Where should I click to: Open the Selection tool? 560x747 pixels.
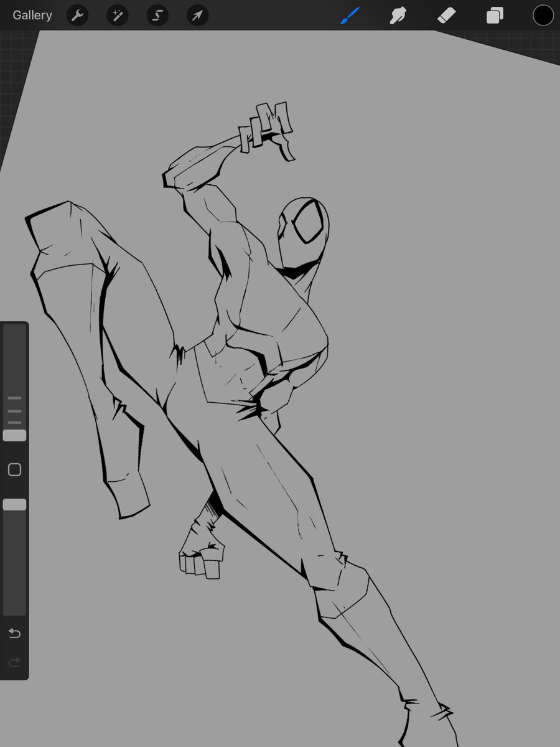coord(157,16)
